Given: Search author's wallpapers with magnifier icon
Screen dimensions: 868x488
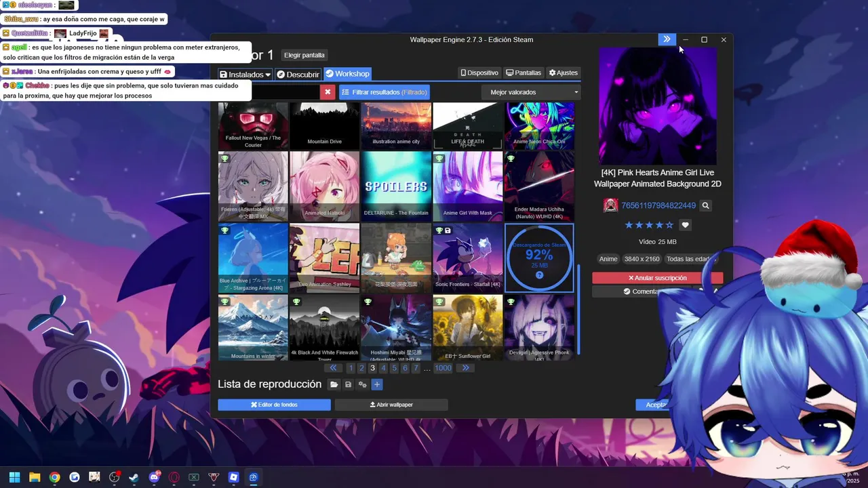Looking at the screenshot, I should click(x=705, y=205).
